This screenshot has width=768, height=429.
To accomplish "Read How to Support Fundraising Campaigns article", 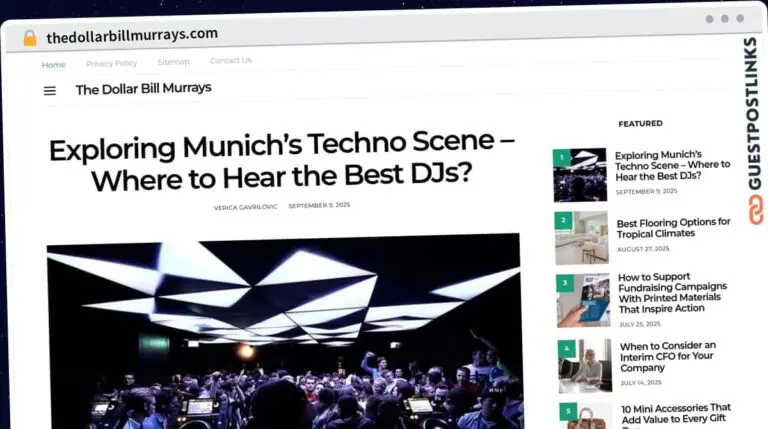I will pyautogui.click(x=672, y=294).
